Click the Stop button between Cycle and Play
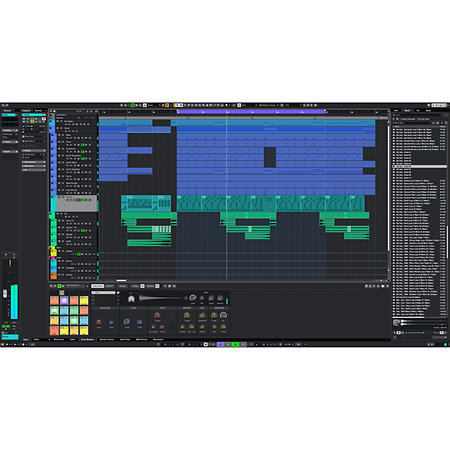450x450 pixels. pos(228,344)
